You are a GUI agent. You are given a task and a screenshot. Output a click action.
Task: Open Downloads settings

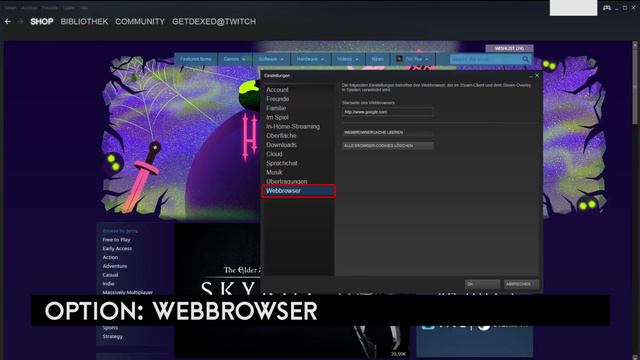(281, 145)
